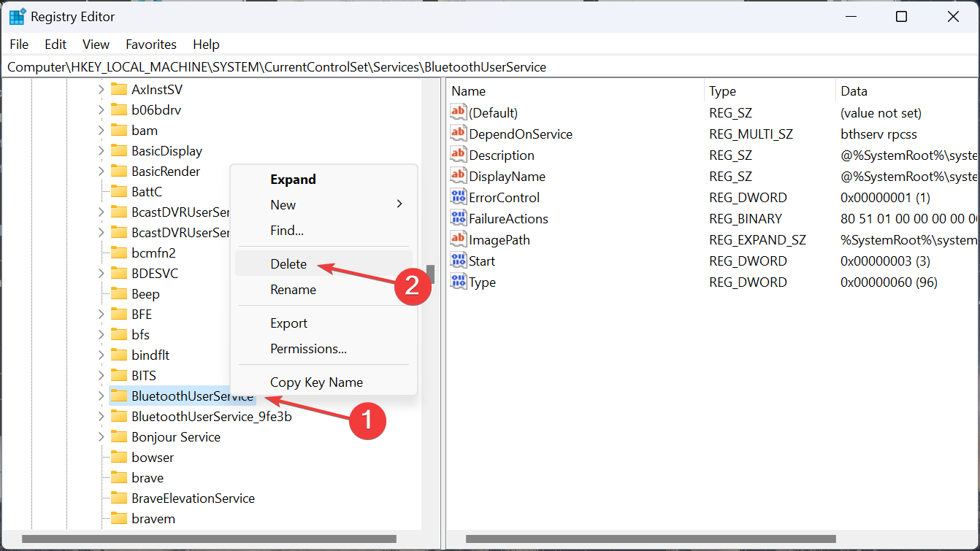Expand the bam key
The height and width of the screenshot is (551, 980).
tap(101, 131)
